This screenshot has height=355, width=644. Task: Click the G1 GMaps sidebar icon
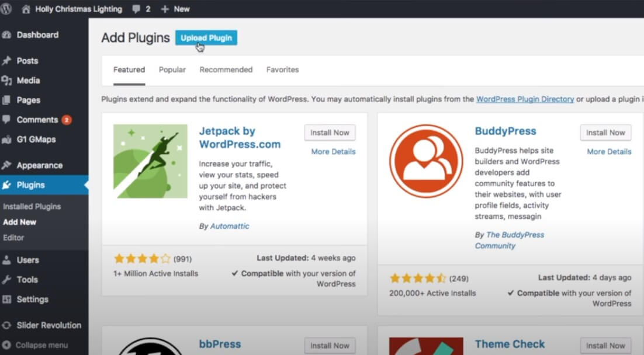6,140
